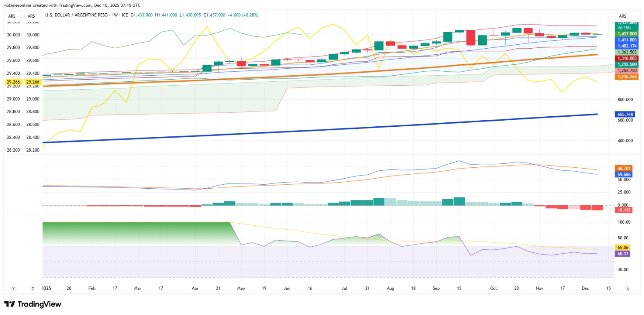This screenshot has width=644, height=315.
Task: Click the Y axis button beside the timeline
Action: tap(13, 288)
